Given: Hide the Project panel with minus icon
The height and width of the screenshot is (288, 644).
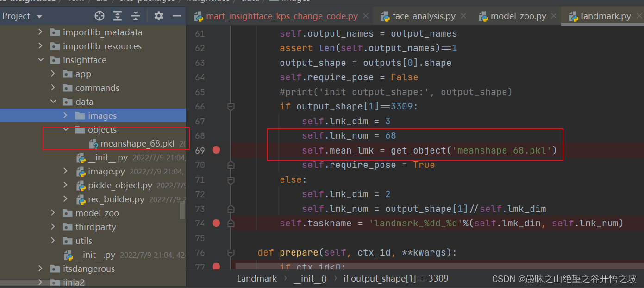Looking at the screenshot, I should (x=176, y=16).
